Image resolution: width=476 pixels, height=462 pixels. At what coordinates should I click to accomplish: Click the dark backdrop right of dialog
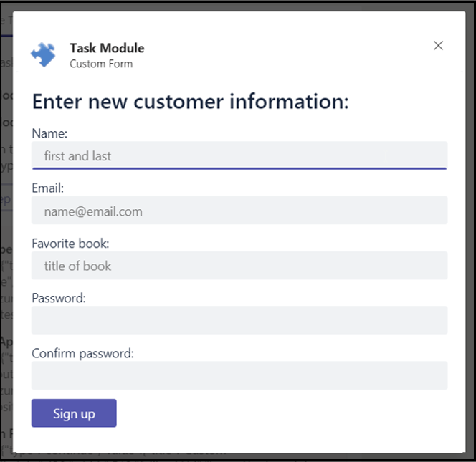point(470,231)
